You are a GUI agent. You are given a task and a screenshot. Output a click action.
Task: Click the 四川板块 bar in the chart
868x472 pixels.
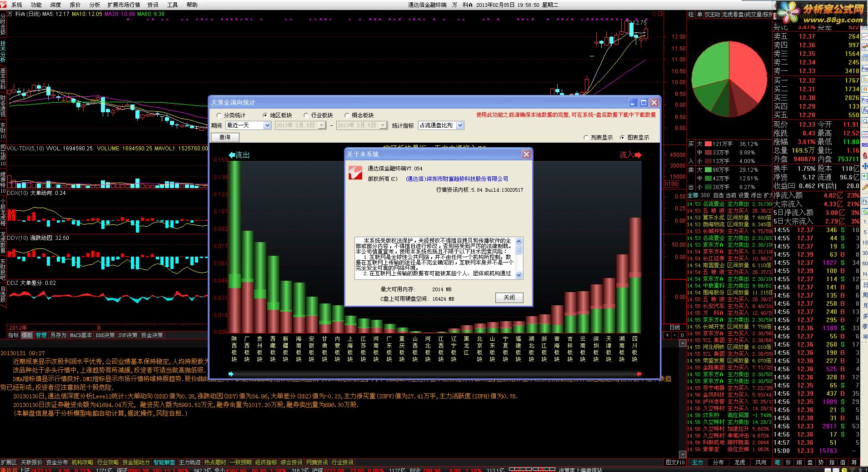tap(635, 275)
